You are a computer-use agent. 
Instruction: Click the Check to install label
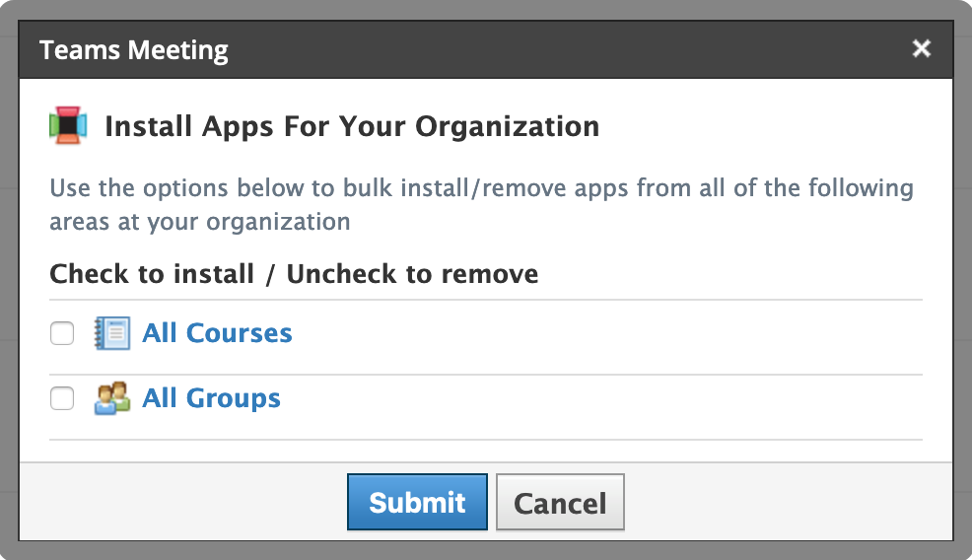point(152,273)
